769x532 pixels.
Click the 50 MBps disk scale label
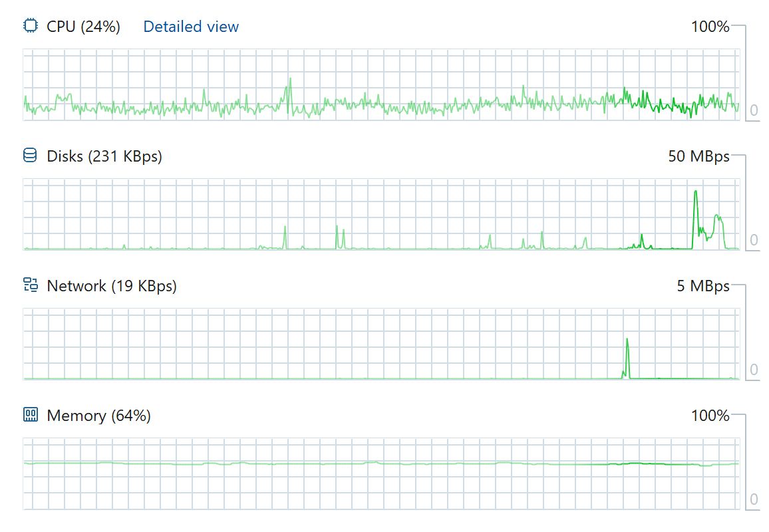[x=699, y=156]
